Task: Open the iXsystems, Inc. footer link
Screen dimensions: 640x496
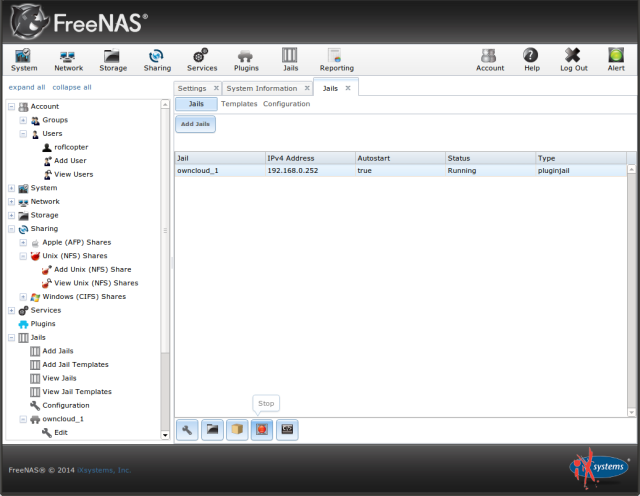Action: coord(104,470)
